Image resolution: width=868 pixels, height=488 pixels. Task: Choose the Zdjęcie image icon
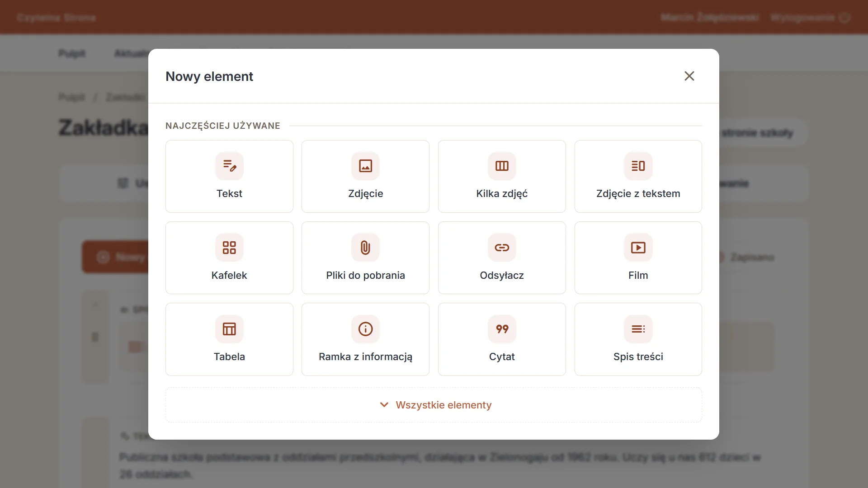click(366, 166)
